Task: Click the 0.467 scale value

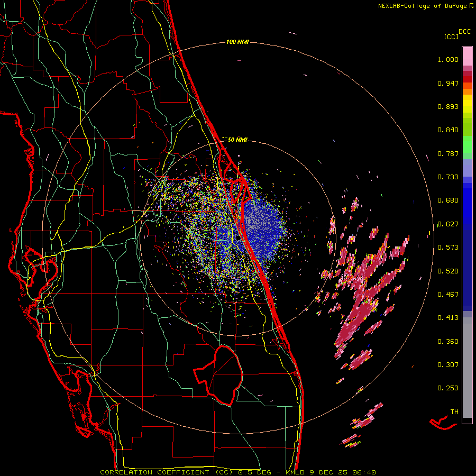Action: pos(448,295)
